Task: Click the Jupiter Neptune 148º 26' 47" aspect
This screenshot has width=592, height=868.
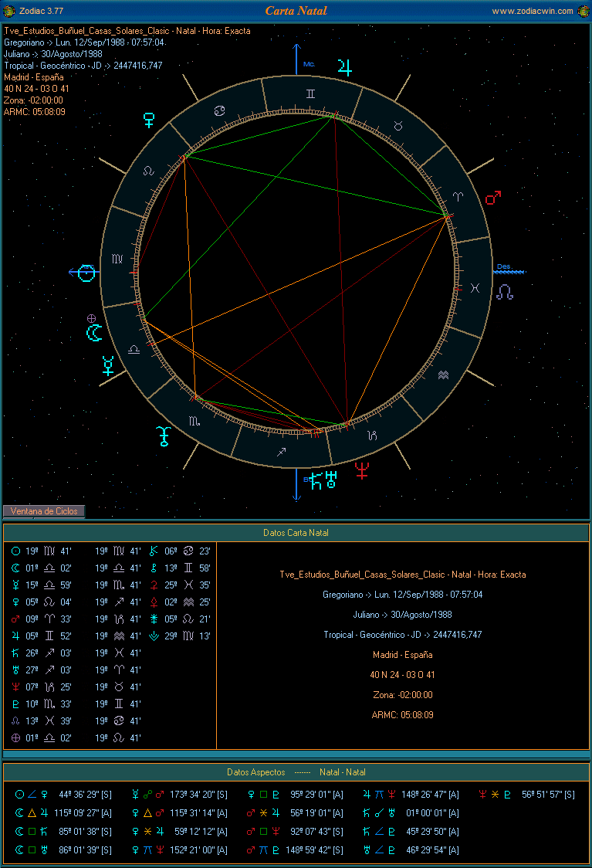Action: (411, 795)
